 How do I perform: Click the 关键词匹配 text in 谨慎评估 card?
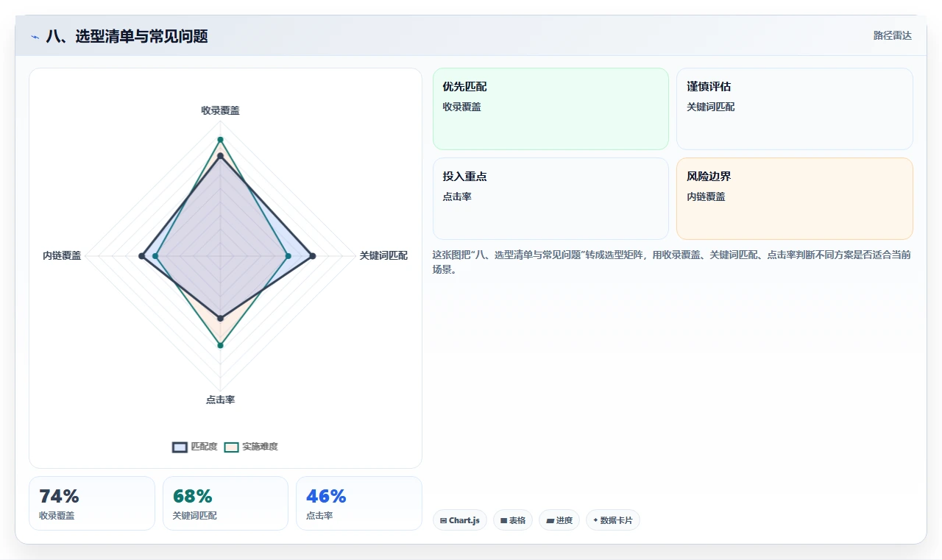711,107
